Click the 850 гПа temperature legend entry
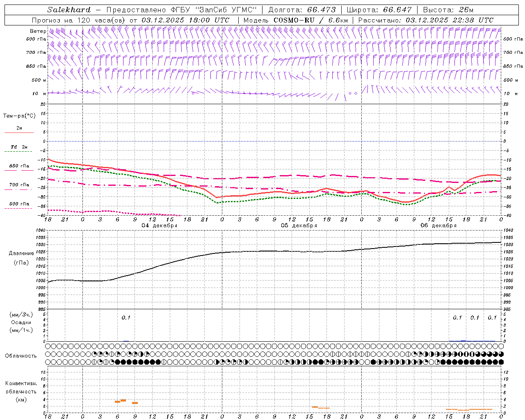This screenshot has height=420, width=525. 19,166
